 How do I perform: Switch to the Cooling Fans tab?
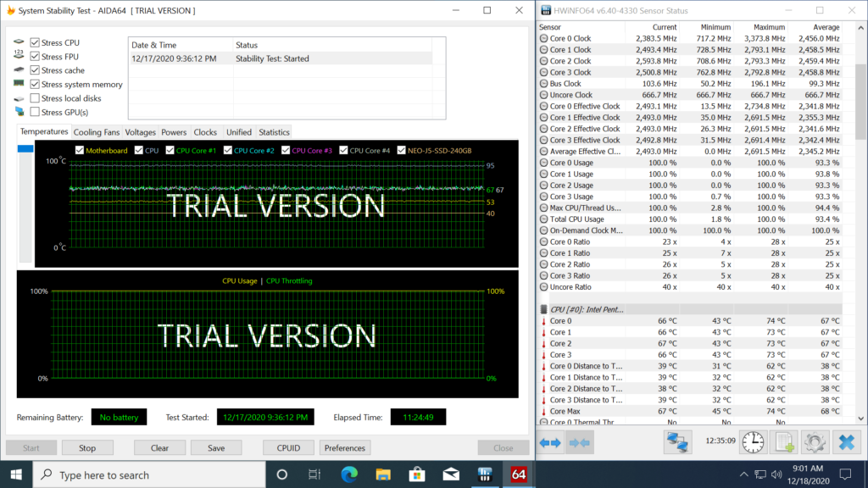[x=97, y=132]
